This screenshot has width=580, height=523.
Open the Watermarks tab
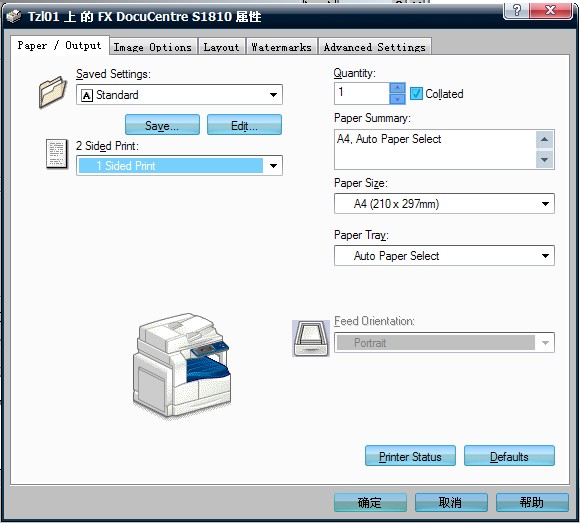tap(281, 47)
